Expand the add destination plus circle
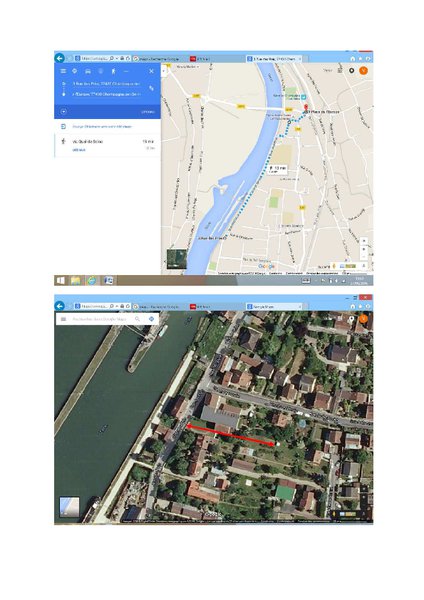The height and width of the screenshot is (600, 424). pyautogui.click(x=64, y=112)
